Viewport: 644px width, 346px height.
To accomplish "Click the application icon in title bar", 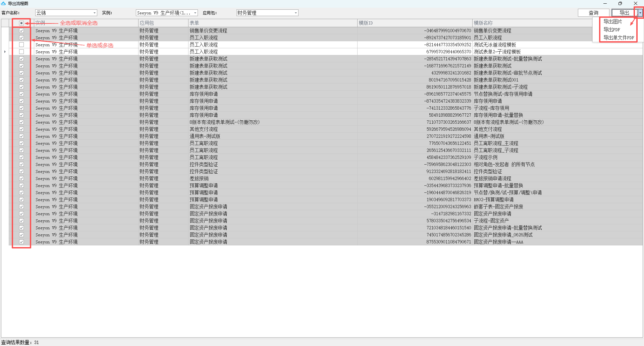I will coord(3,3).
